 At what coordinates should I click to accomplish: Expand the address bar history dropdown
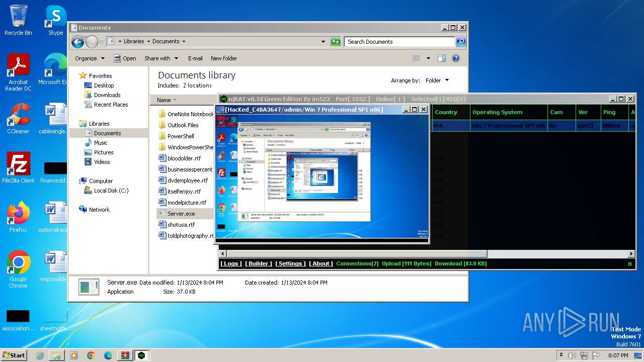click(323, 42)
